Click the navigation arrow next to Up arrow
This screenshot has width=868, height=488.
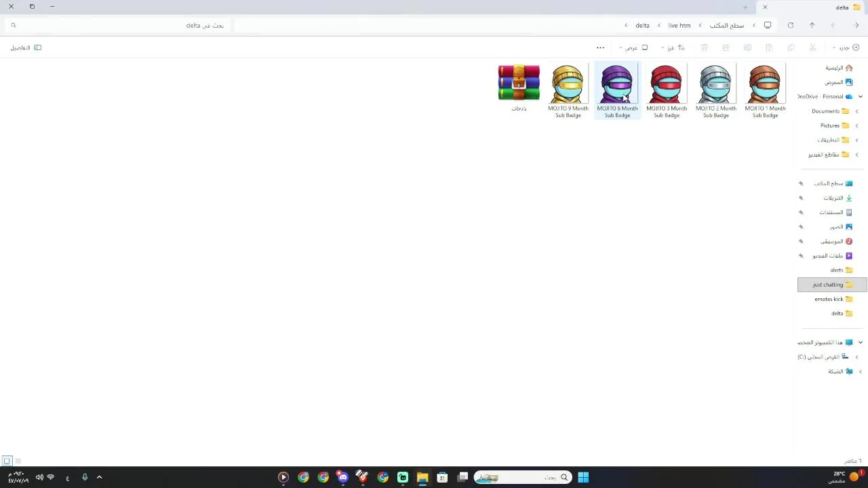click(x=833, y=25)
